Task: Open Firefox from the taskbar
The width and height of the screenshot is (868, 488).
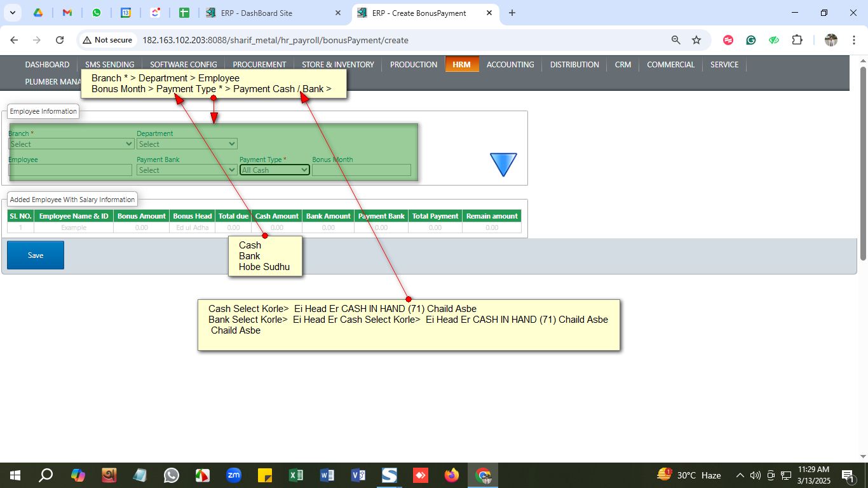Action: (x=452, y=475)
